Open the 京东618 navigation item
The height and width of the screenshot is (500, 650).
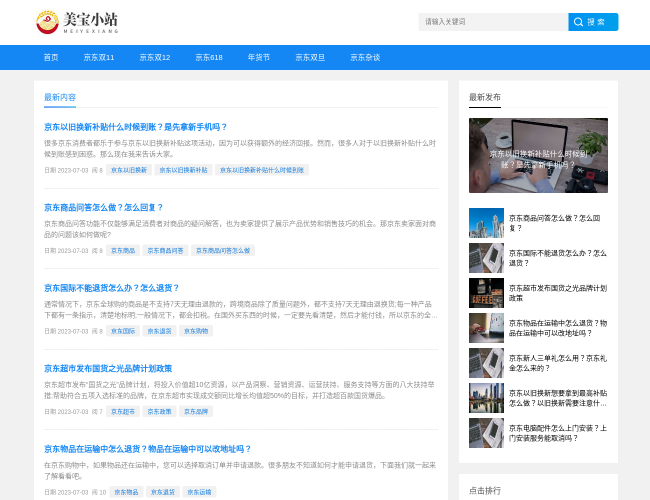[209, 58]
